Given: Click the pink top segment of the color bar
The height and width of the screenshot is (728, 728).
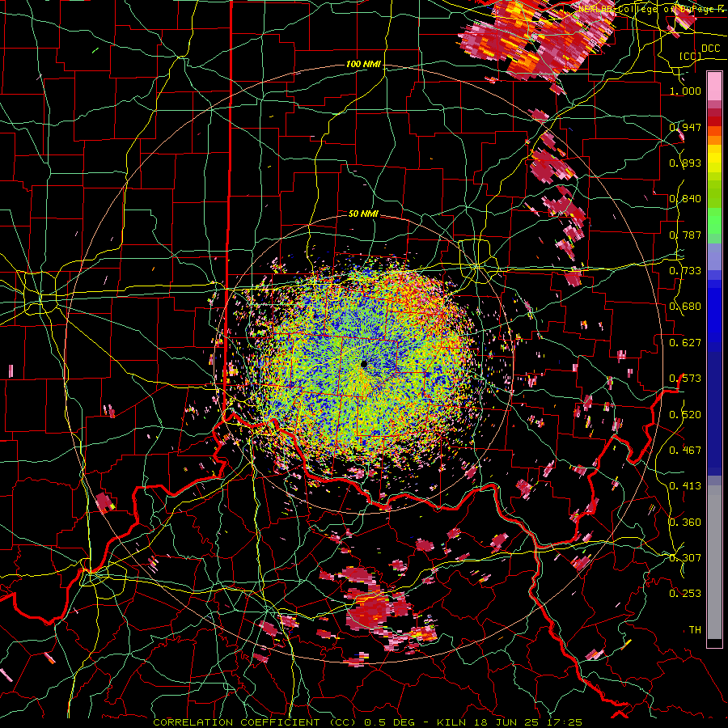Looking at the screenshot, I should [x=714, y=86].
